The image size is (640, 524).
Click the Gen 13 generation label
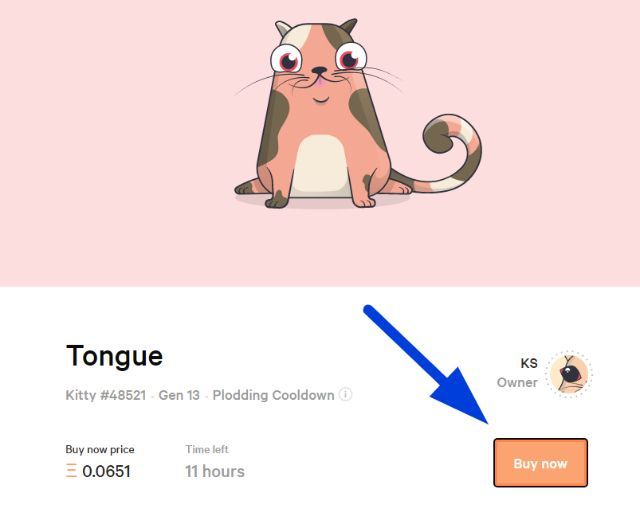coord(179,395)
